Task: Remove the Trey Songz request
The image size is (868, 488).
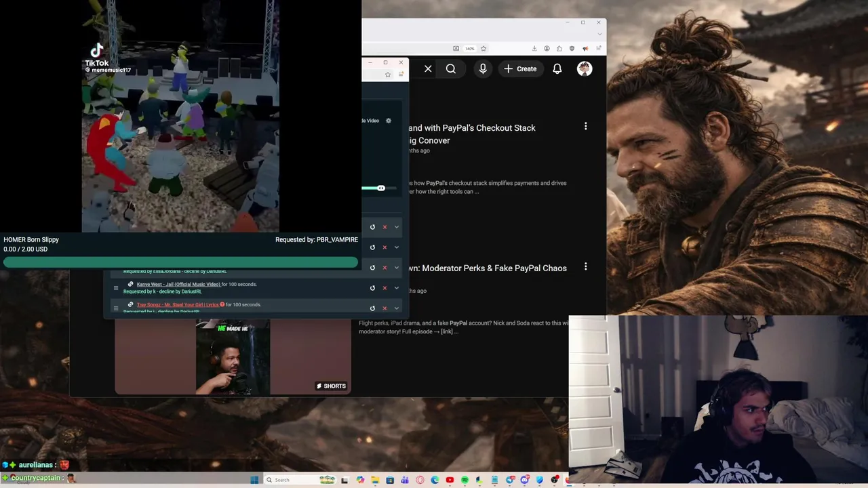Action: pos(384,308)
